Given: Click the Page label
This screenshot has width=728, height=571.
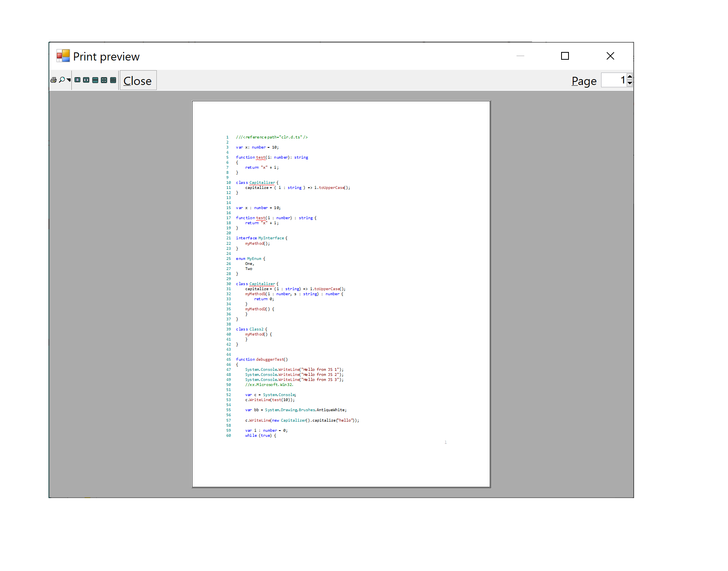Looking at the screenshot, I should [583, 81].
